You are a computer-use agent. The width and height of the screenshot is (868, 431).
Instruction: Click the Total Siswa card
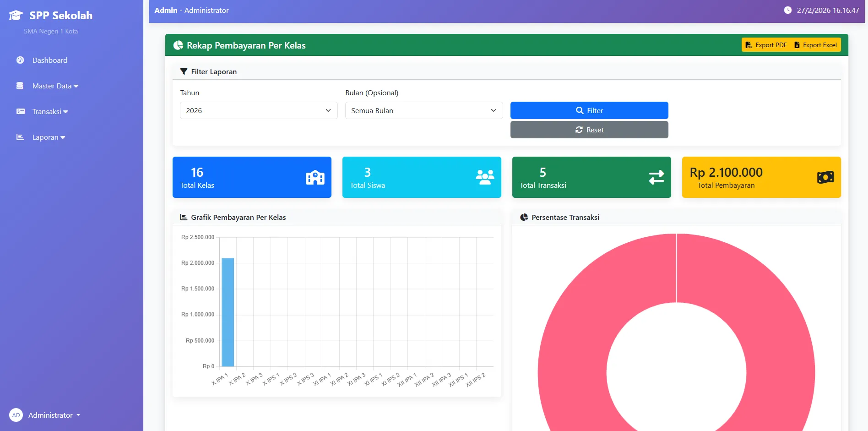tap(422, 177)
